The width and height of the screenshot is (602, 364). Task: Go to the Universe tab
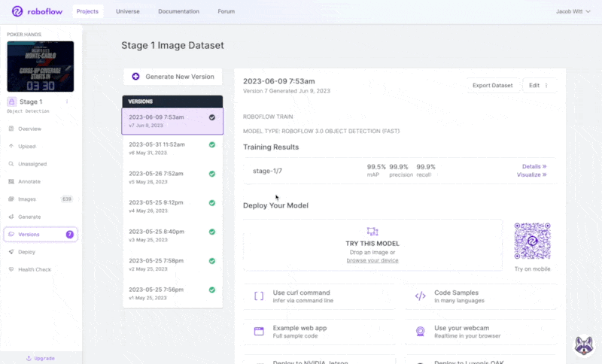pyautogui.click(x=128, y=11)
